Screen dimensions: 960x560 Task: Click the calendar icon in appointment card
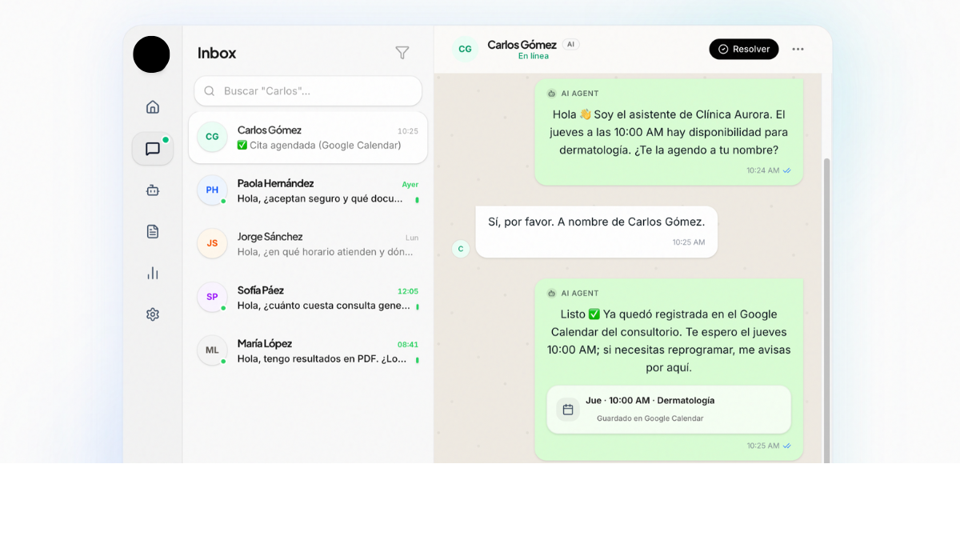coord(568,410)
